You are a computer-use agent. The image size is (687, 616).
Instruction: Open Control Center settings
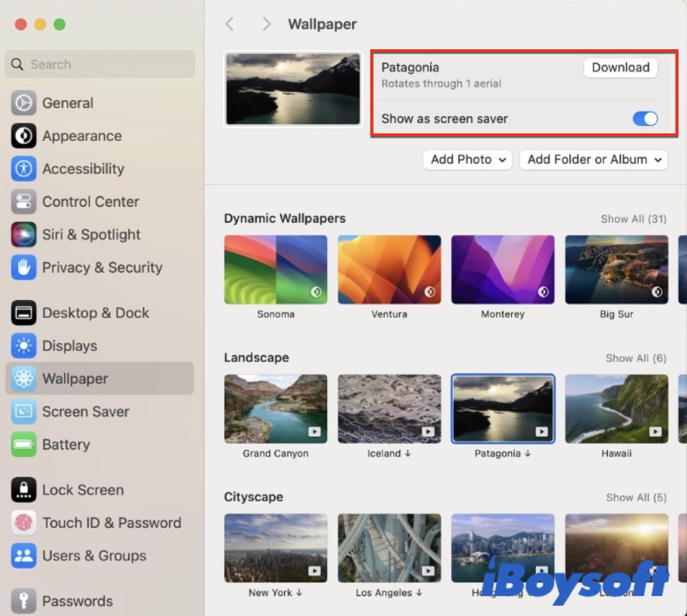(x=90, y=202)
